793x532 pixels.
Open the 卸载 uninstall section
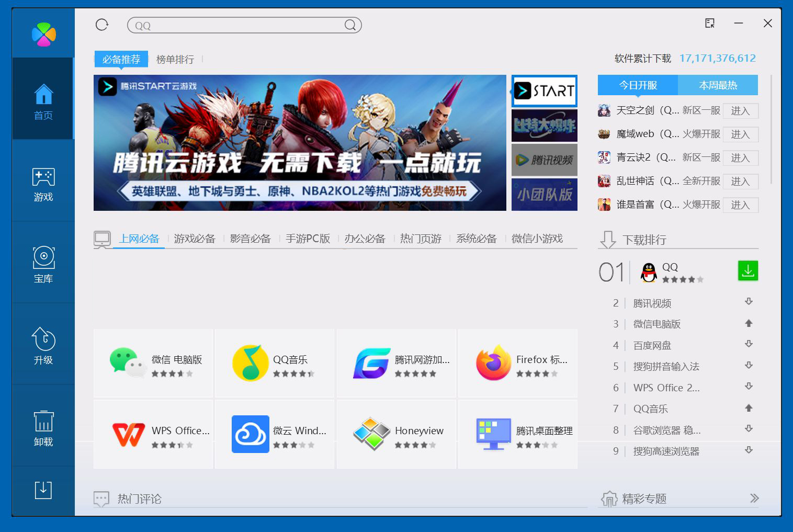tap(43, 427)
